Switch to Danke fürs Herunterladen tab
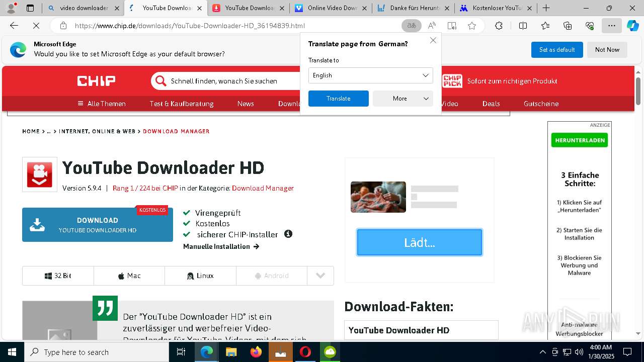This screenshot has width=644, height=362. 414,8
